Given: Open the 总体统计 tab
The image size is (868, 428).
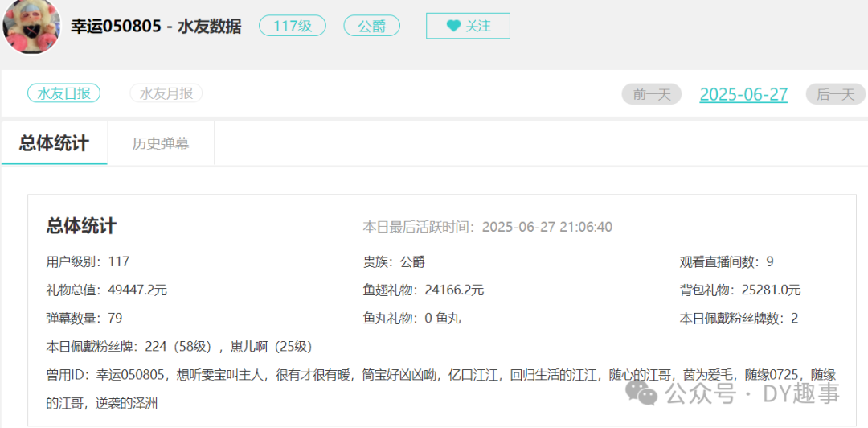Looking at the screenshot, I should click(x=54, y=143).
